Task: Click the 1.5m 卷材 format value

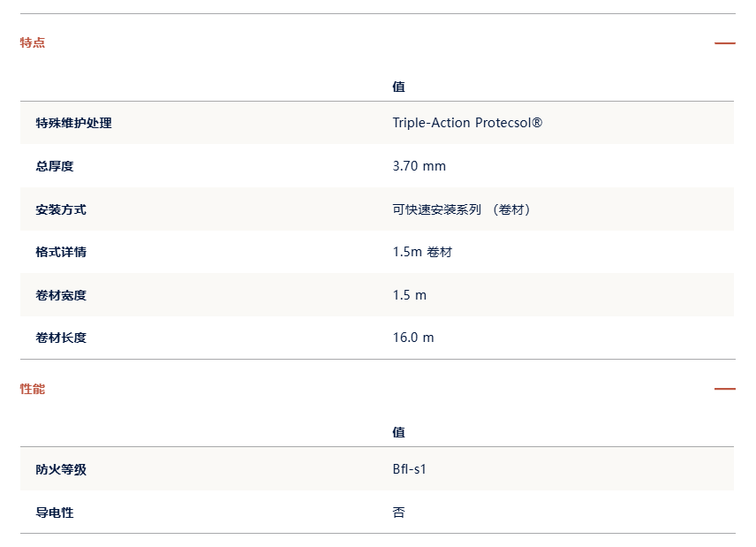Action: click(422, 252)
